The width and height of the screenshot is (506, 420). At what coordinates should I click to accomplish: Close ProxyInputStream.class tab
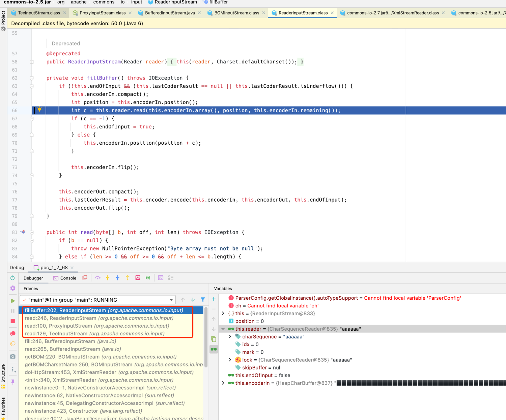130,13
